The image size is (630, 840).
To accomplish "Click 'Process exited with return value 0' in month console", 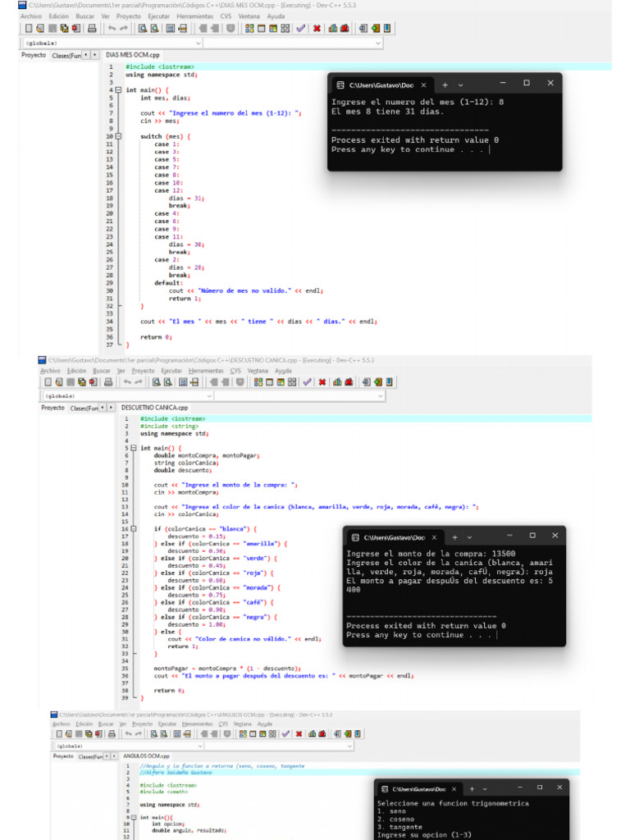I will pos(414,139).
